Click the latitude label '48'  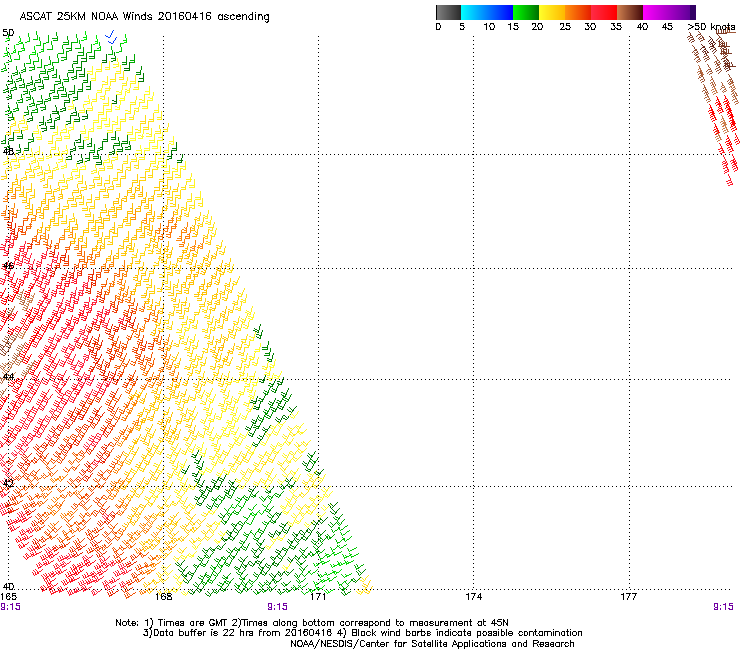point(8,152)
